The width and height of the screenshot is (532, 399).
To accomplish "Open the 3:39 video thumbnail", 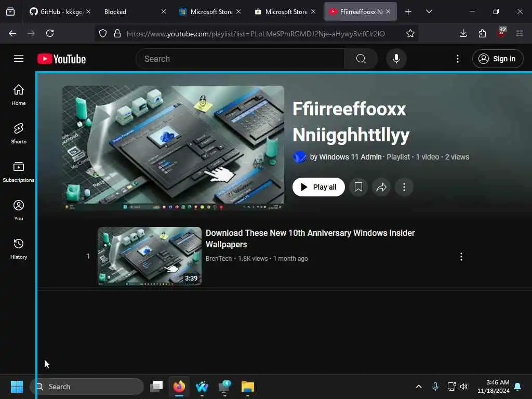I will click(150, 256).
